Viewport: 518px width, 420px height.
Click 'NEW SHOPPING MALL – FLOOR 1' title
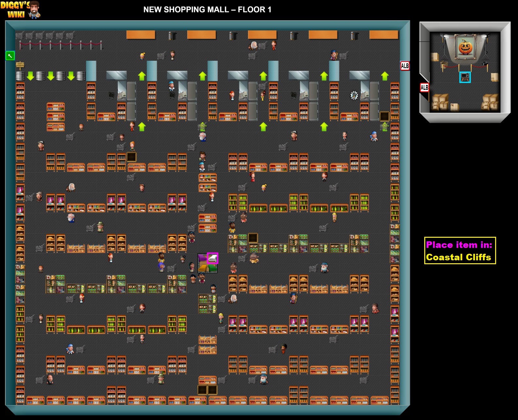click(x=207, y=9)
